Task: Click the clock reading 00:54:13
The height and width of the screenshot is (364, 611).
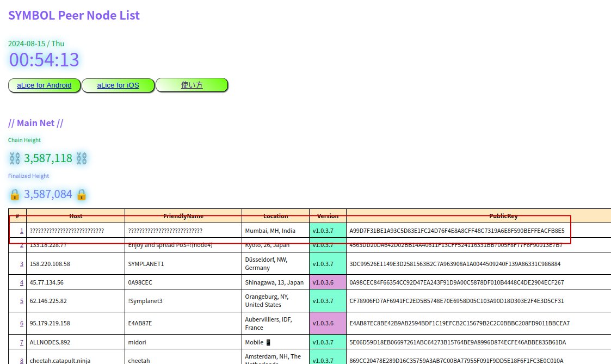Action: point(44,60)
